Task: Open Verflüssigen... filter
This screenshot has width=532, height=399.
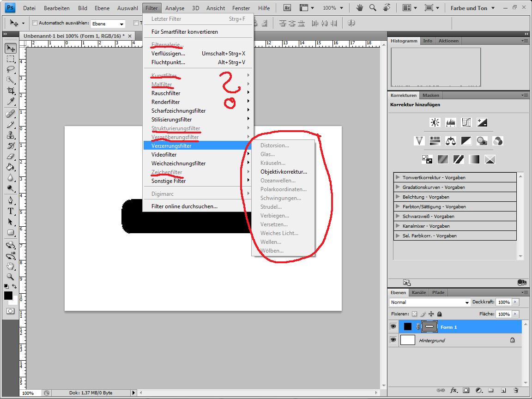Action: click(x=198, y=53)
